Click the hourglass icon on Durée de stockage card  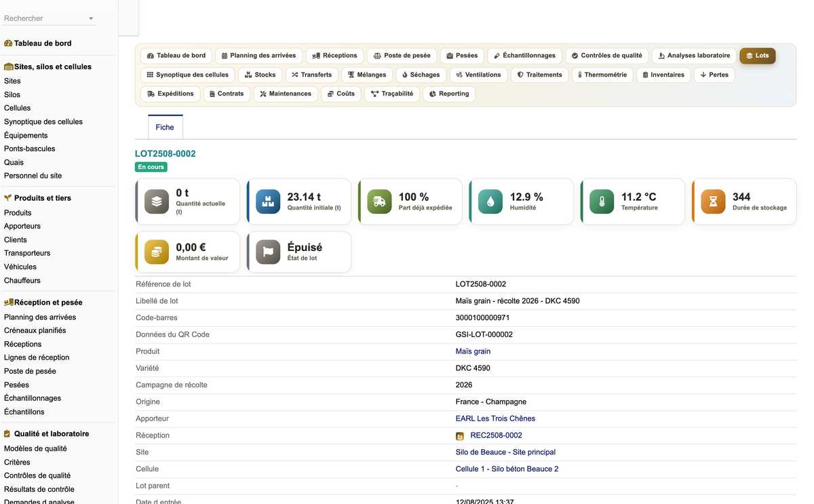coord(713,201)
